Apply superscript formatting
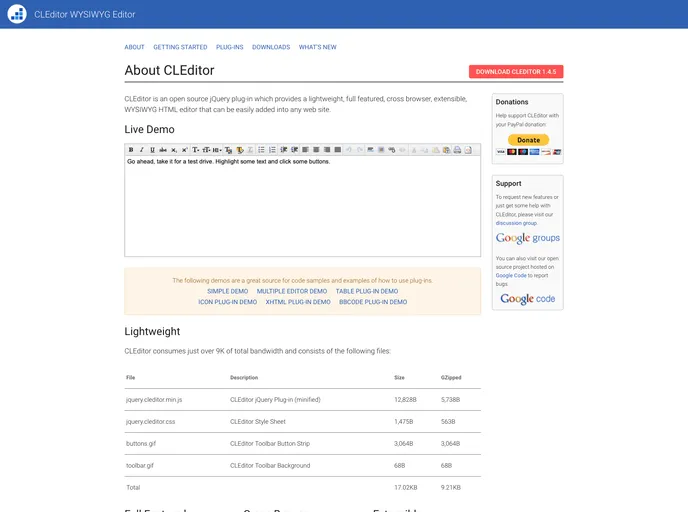Image resolution: width=688 pixels, height=512 pixels. tap(184, 150)
